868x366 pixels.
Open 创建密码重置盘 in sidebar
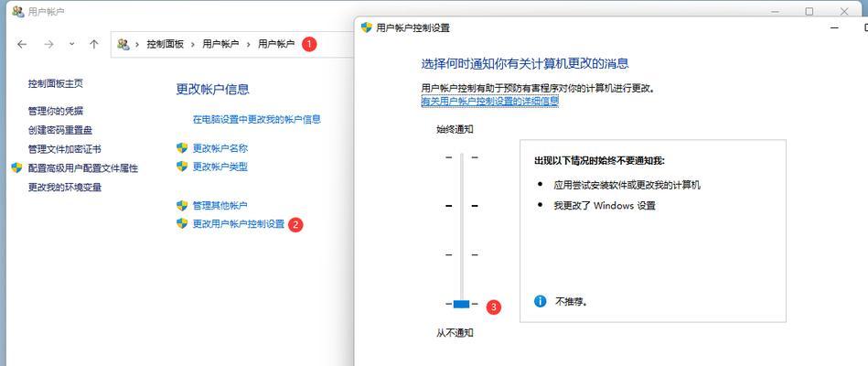pos(59,130)
